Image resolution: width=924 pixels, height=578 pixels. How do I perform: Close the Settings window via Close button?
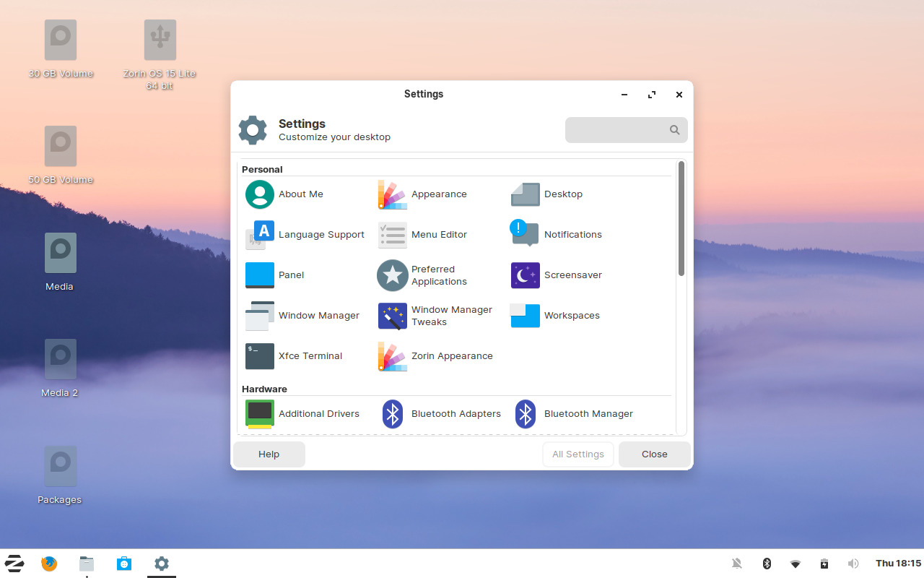pyautogui.click(x=654, y=454)
